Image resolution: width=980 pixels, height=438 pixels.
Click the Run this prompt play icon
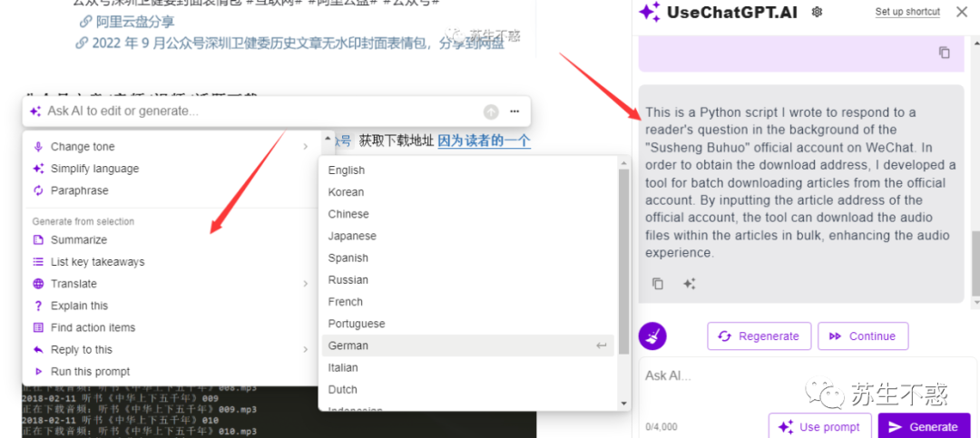(38, 371)
